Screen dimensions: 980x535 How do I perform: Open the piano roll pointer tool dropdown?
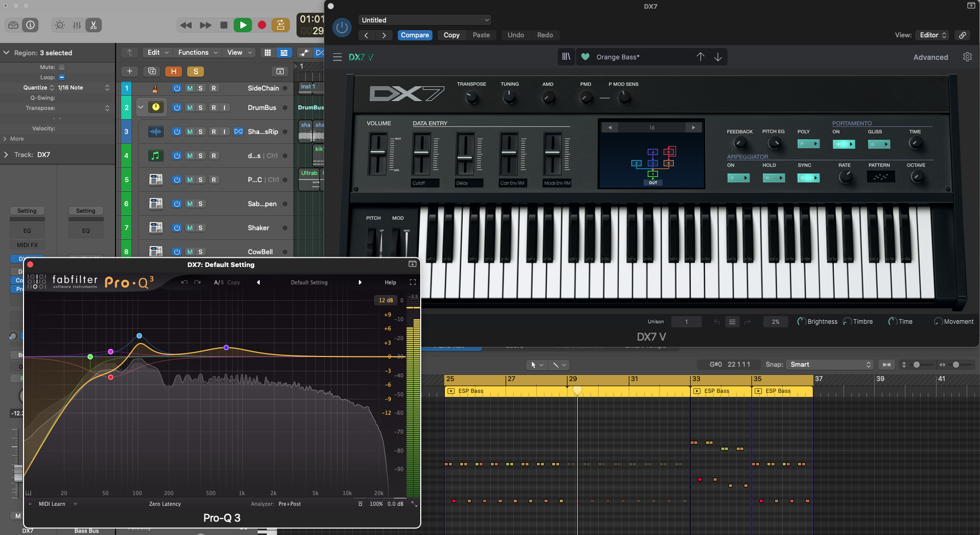click(537, 365)
